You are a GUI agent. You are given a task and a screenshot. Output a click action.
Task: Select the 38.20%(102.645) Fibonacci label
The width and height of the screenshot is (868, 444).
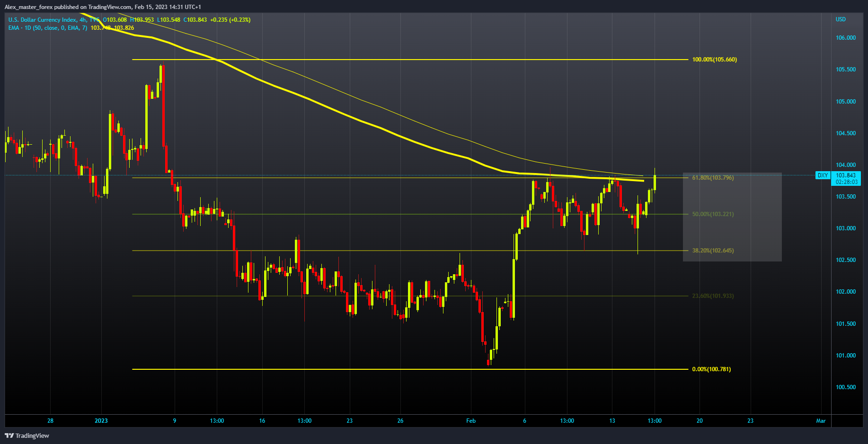coord(713,251)
